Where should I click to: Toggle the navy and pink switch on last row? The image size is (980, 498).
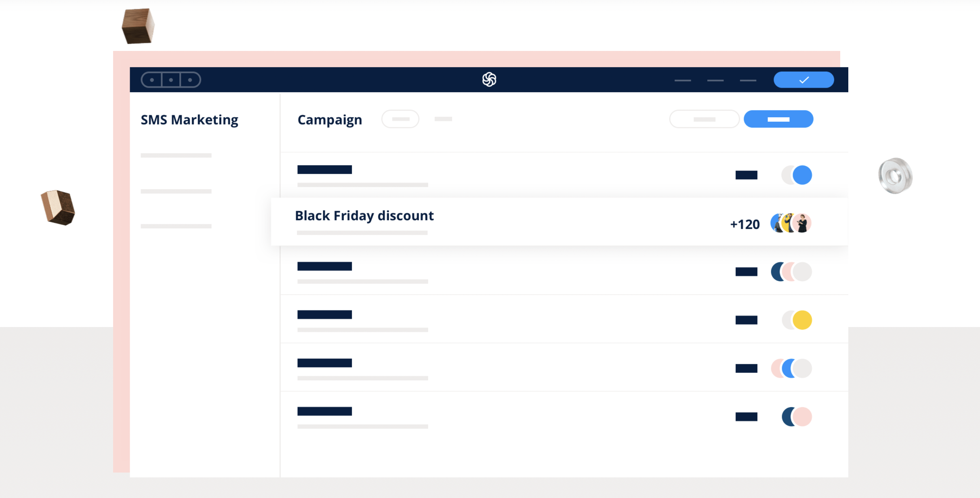797,417
